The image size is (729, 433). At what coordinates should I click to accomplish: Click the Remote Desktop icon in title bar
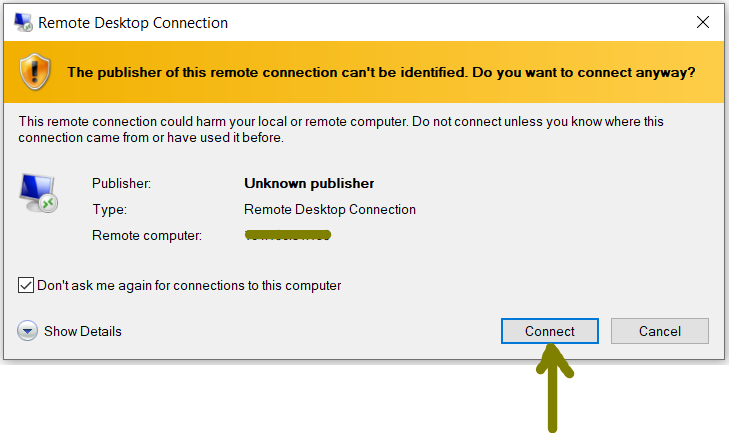point(23,22)
